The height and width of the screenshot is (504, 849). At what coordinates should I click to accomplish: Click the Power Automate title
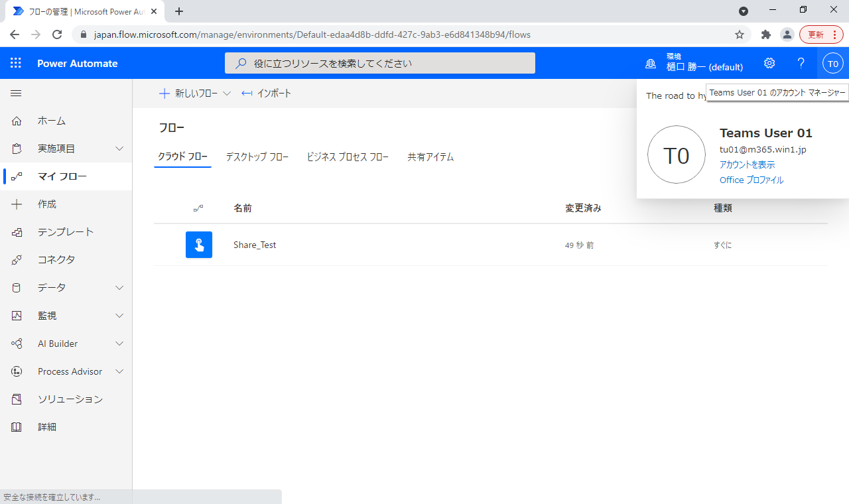point(78,64)
